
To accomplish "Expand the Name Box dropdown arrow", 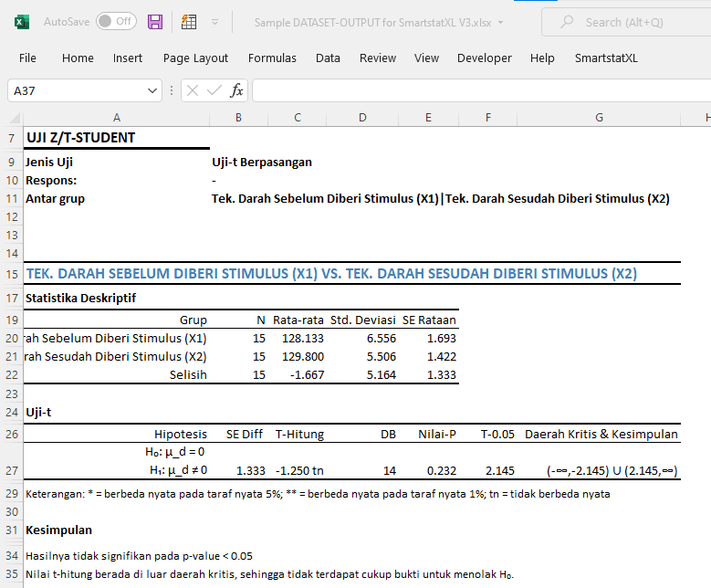I will pos(153,90).
